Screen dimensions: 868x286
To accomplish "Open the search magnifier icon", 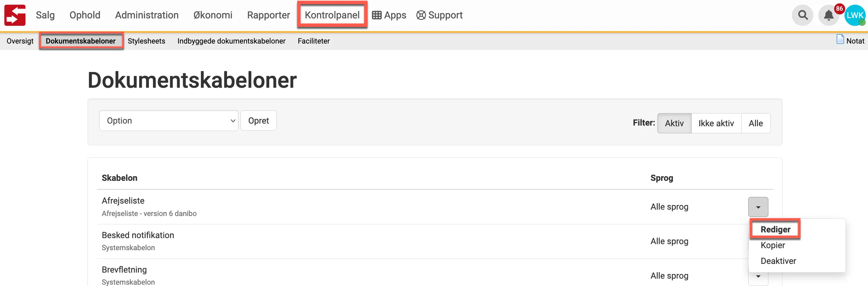I will (x=803, y=15).
